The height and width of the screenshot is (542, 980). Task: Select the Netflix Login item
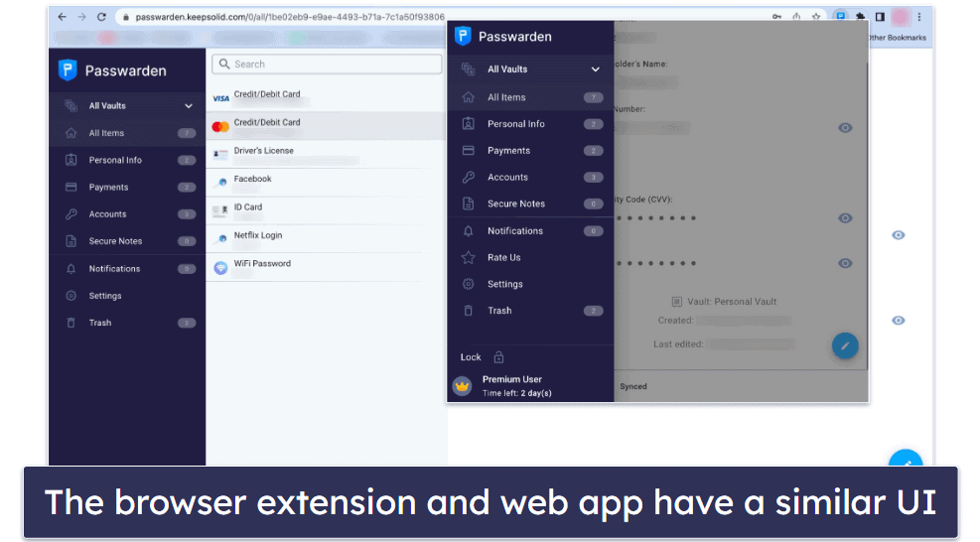(327, 239)
